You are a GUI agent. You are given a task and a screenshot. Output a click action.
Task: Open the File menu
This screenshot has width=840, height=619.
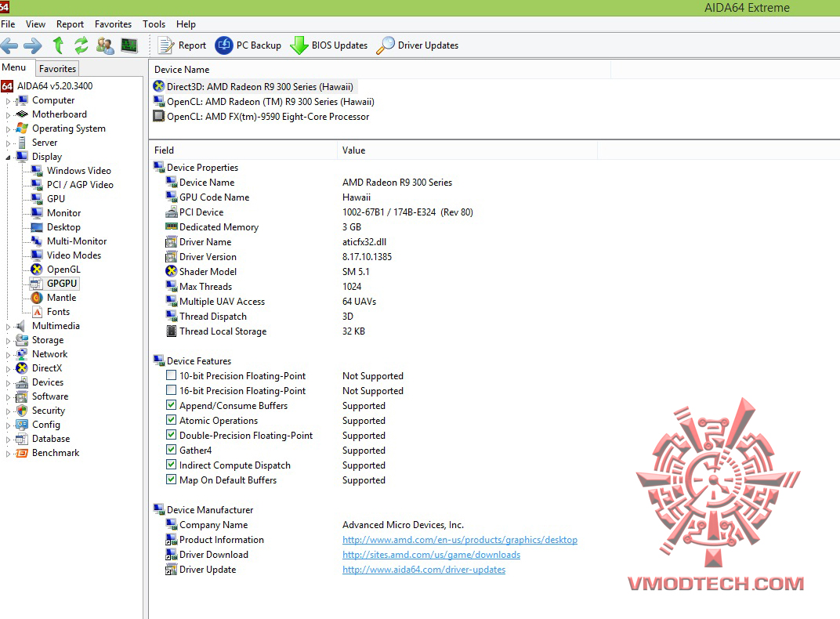click(8, 24)
